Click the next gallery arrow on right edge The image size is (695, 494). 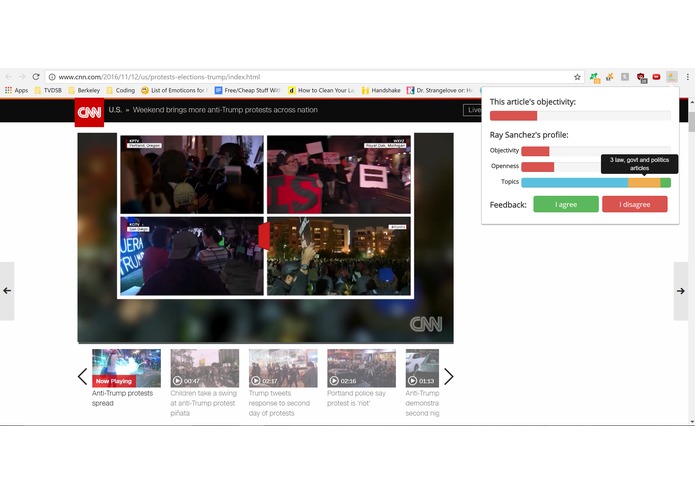(x=681, y=291)
